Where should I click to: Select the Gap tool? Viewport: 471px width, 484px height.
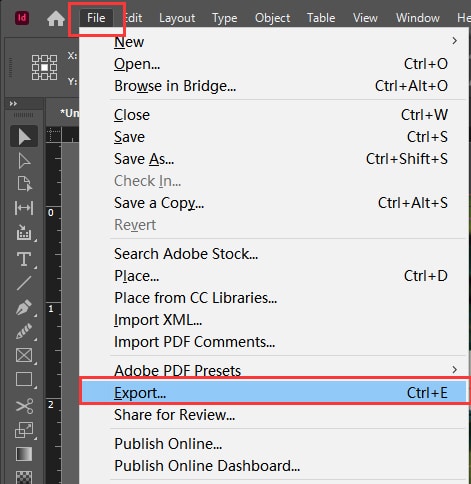[x=24, y=208]
